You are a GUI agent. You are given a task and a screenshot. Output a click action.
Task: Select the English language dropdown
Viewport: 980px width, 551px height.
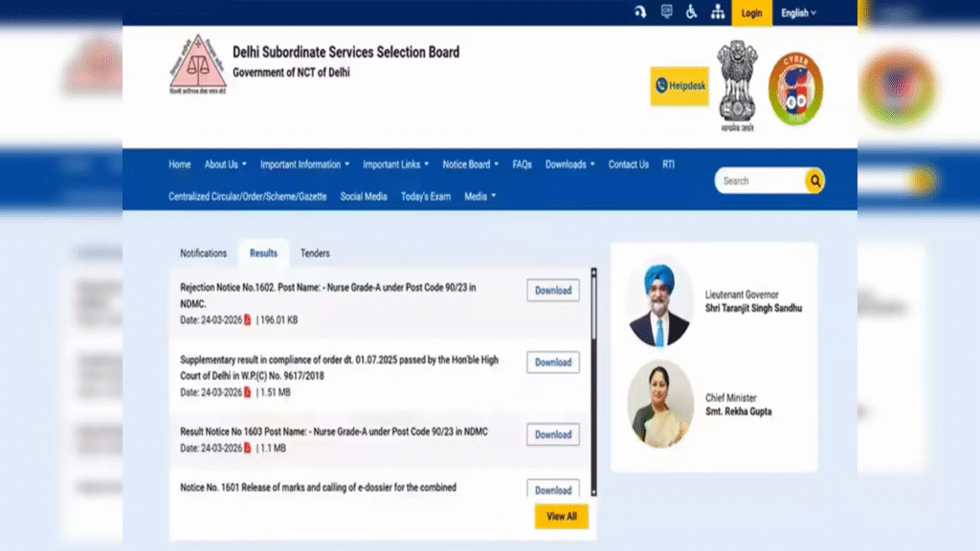pos(797,12)
